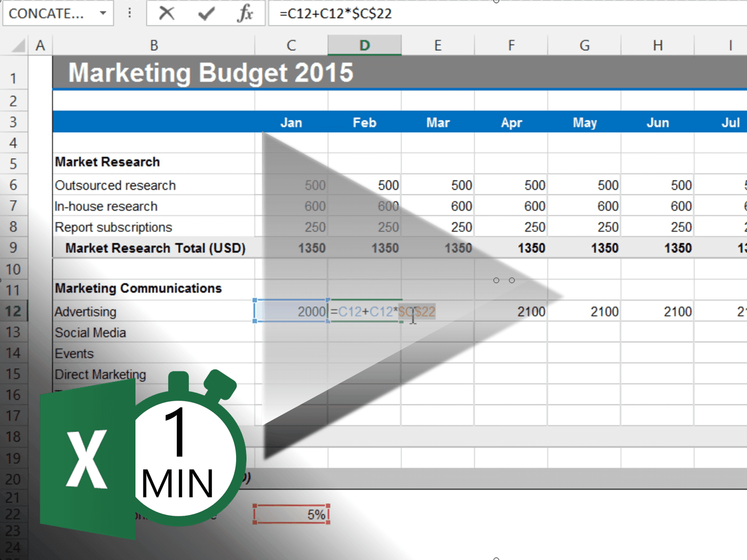This screenshot has height=560, width=747.
Task: Click the May month header
Action: (x=585, y=122)
